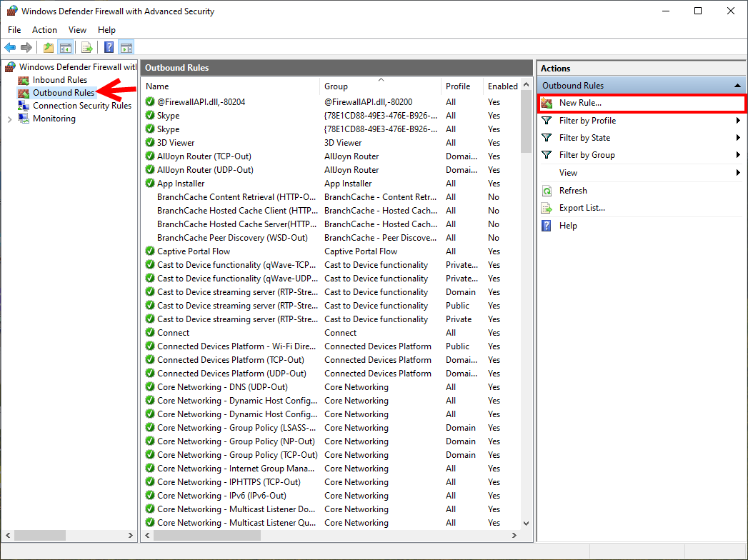Open the View menu in menu bar
Viewport: 748px width, 560px height.
click(x=77, y=29)
